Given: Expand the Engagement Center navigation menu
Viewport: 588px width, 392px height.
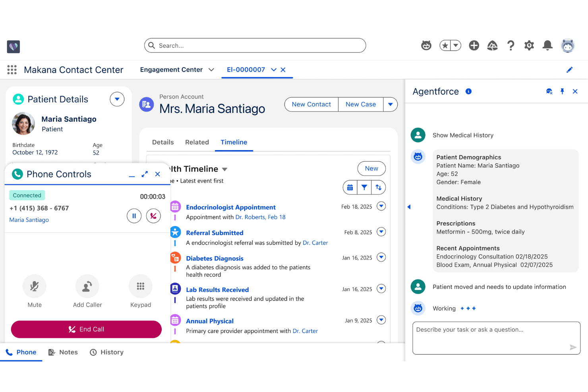Looking at the screenshot, I should 211,70.
